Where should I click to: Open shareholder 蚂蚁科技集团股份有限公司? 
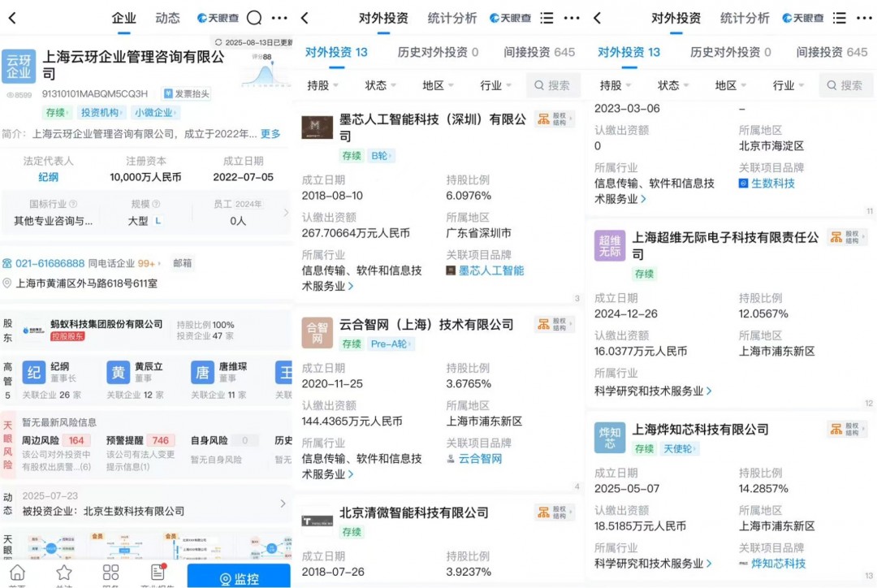[106, 324]
